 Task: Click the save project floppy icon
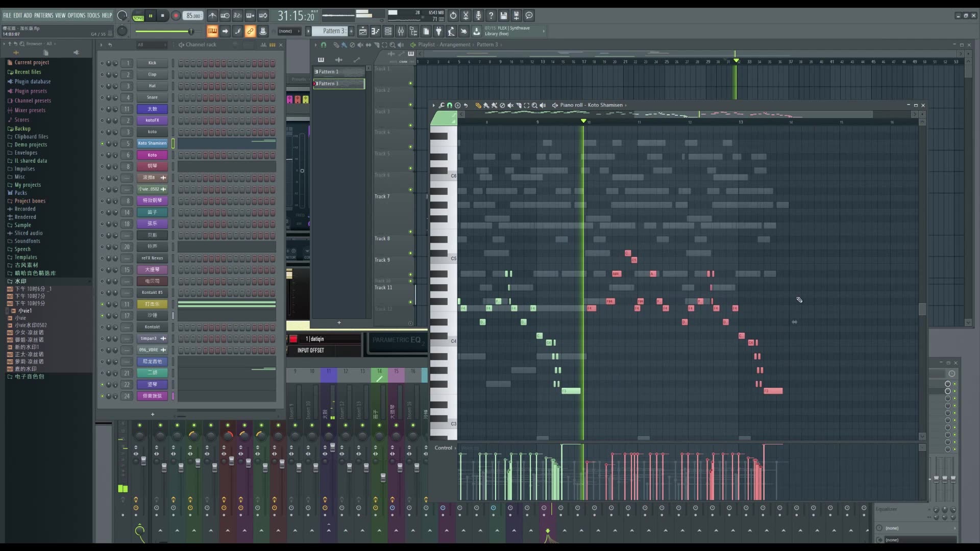coord(504,15)
